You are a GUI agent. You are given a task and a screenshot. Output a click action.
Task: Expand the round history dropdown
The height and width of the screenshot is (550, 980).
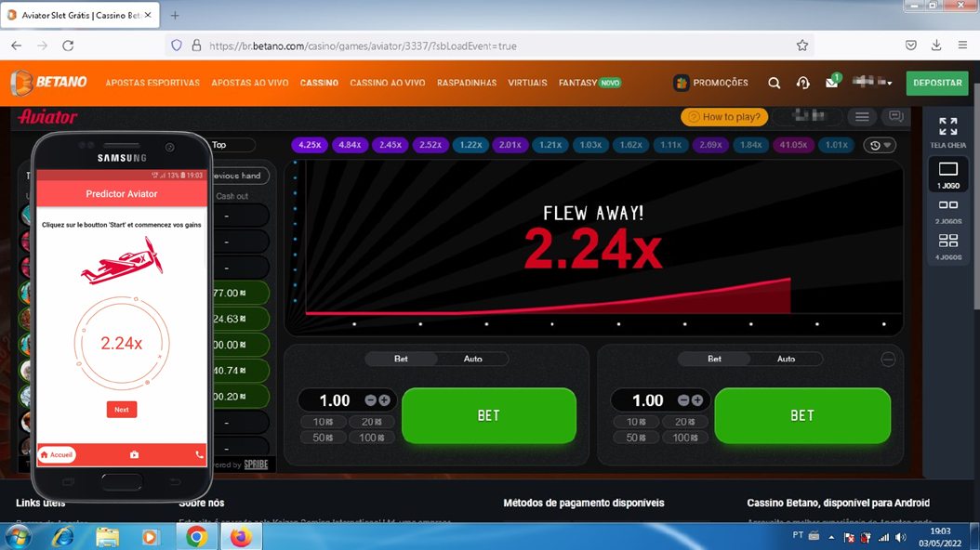(880, 145)
